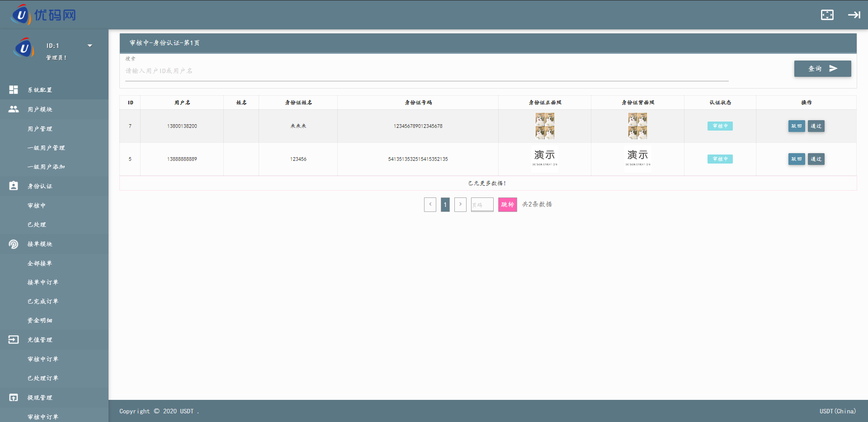Click the 用户模块 people icon

[14, 109]
